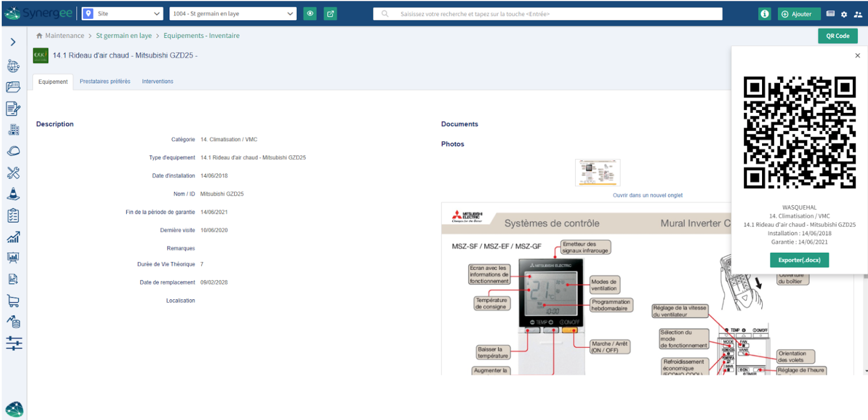
Task: Open the presentation board icon in sidebar
Action: point(14,258)
